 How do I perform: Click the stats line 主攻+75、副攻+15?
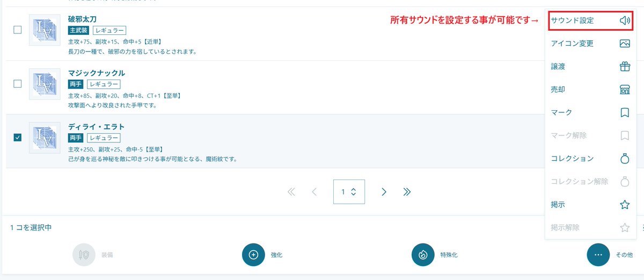pyautogui.click(x=115, y=41)
